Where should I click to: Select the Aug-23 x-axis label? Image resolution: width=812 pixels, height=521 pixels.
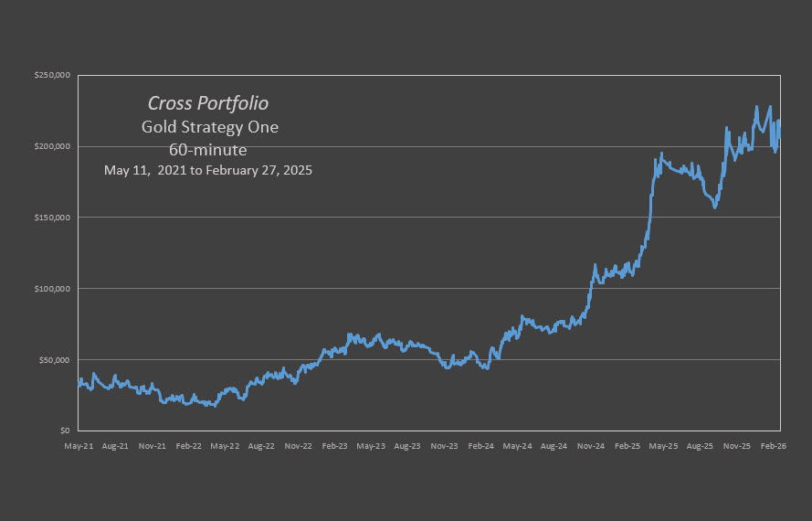[x=407, y=446]
